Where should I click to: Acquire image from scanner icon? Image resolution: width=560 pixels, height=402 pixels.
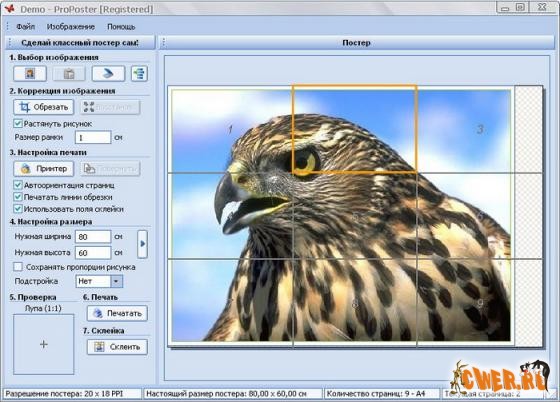pyautogui.click(x=108, y=74)
